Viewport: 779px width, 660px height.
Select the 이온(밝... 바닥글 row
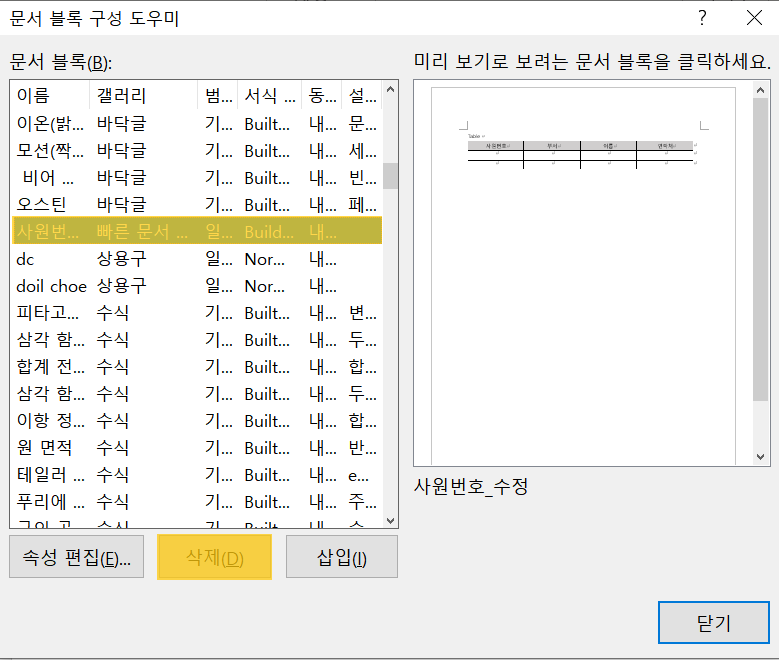(x=197, y=123)
